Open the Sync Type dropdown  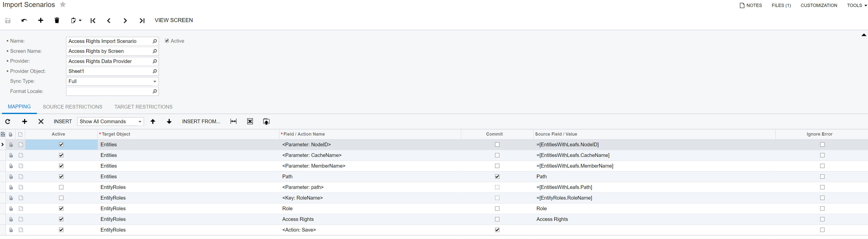coord(154,82)
